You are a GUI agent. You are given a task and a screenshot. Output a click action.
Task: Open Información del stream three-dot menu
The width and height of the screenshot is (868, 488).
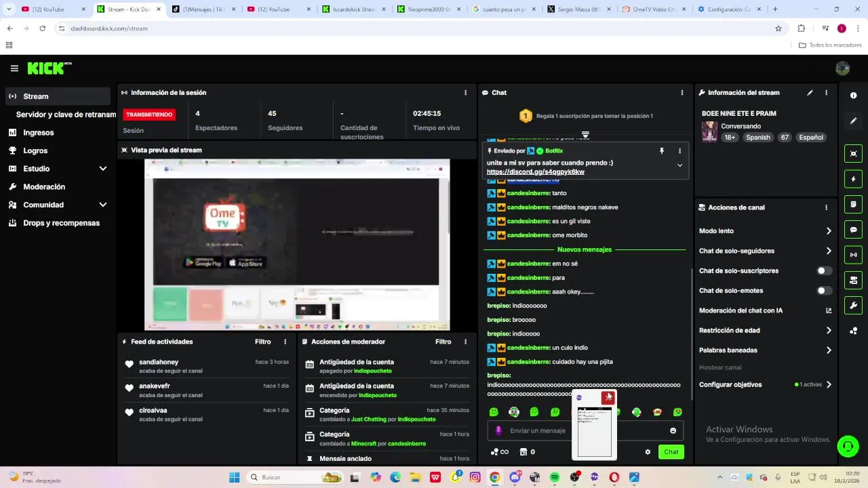pos(826,93)
